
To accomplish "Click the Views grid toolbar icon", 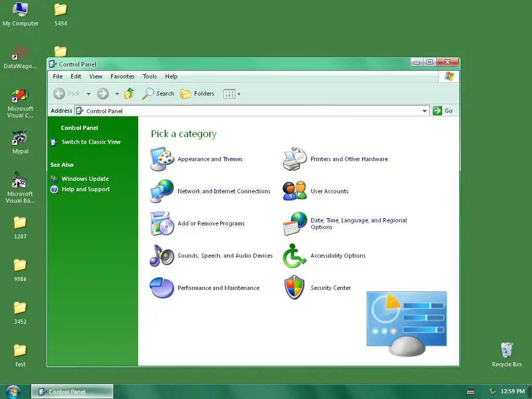I will pos(229,94).
